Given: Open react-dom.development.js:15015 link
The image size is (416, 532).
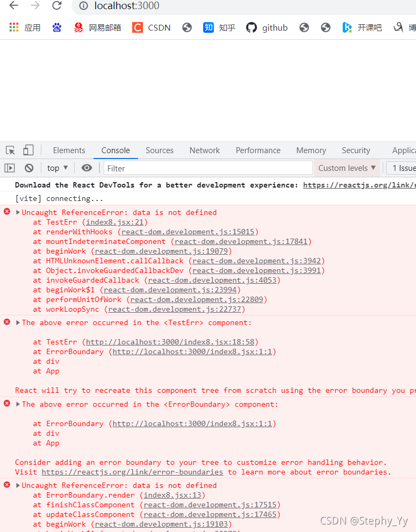Looking at the screenshot, I should [x=188, y=232].
